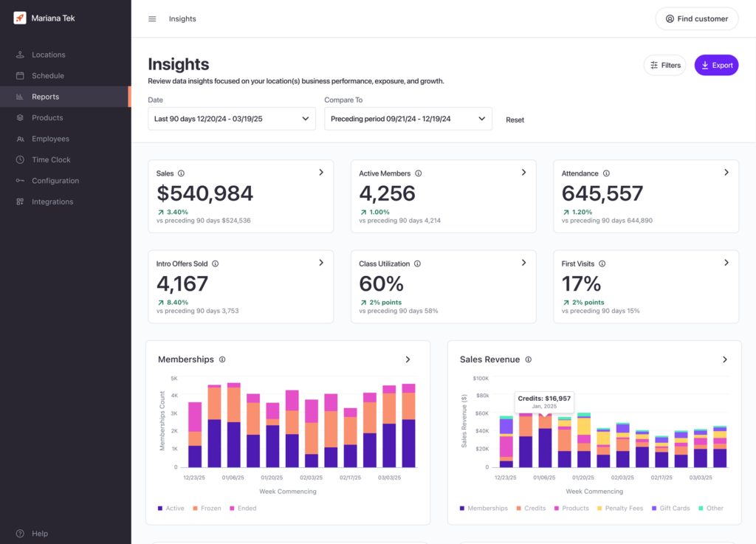This screenshot has width=756, height=544.
Task: Toggle the Ended legend series in Memberships
Action: pos(242,509)
